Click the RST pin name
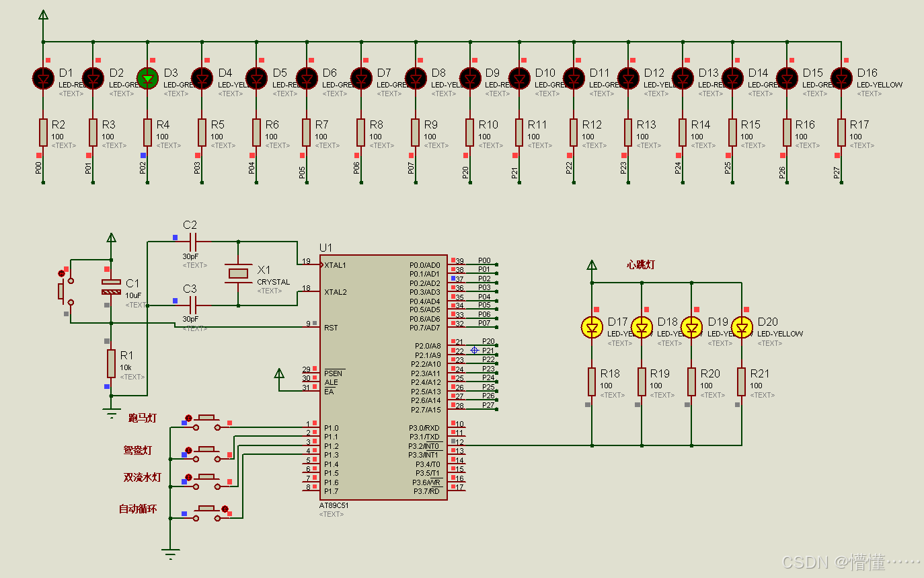The height and width of the screenshot is (578, 924). pos(331,328)
